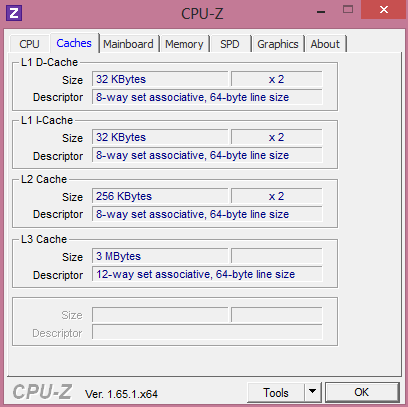This screenshot has height=407, width=408.
Task: Select the L1 I-Cache descriptor field
Action: (207, 155)
